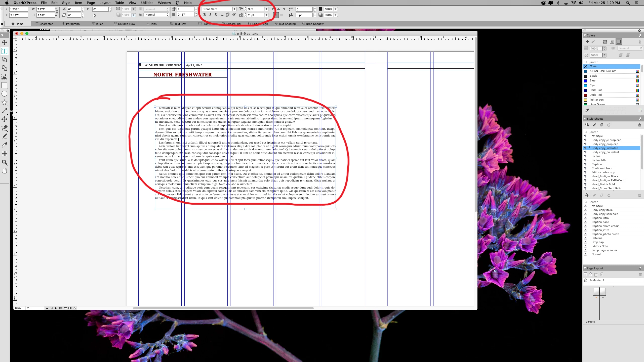Click the X position input field
The width and height of the screenshot is (644, 362).
pos(19,9)
